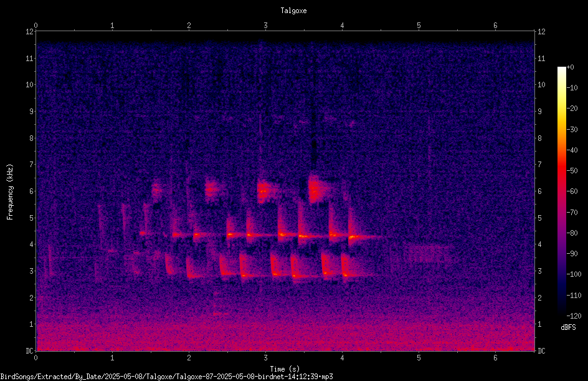Click the 9 kHz tick on right axis
Image resolution: width=588 pixels, height=381 pixels.
click(x=539, y=111)
